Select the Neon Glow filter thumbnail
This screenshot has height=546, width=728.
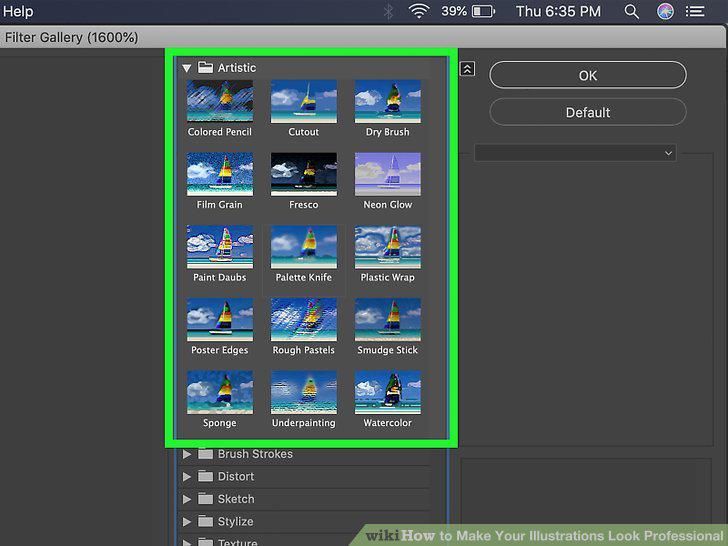[x=388, y=174]
